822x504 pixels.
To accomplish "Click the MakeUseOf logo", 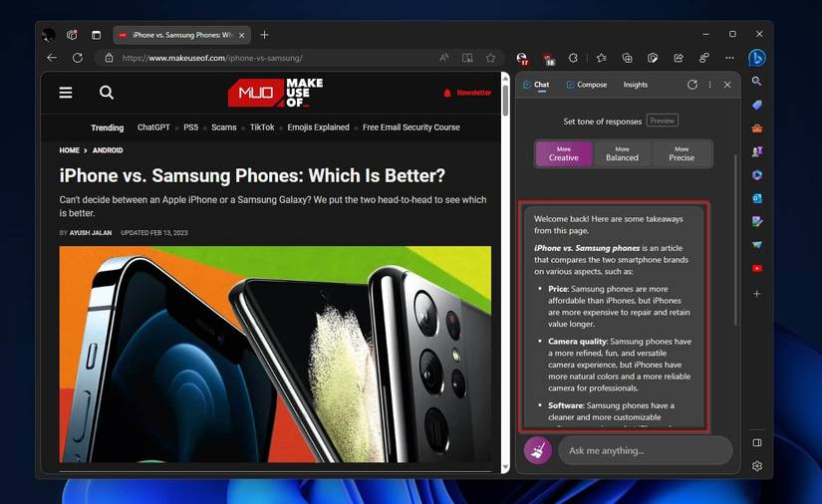I will click(275, 93).
